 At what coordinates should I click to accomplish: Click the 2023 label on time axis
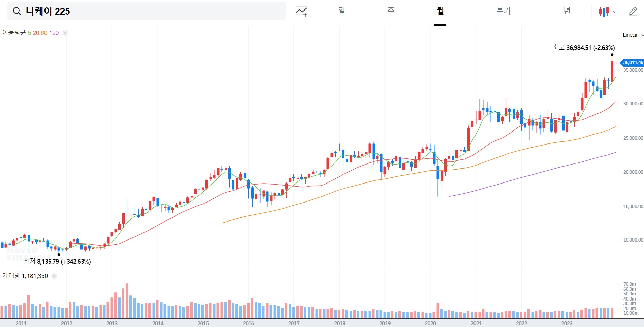pos(567,323)
